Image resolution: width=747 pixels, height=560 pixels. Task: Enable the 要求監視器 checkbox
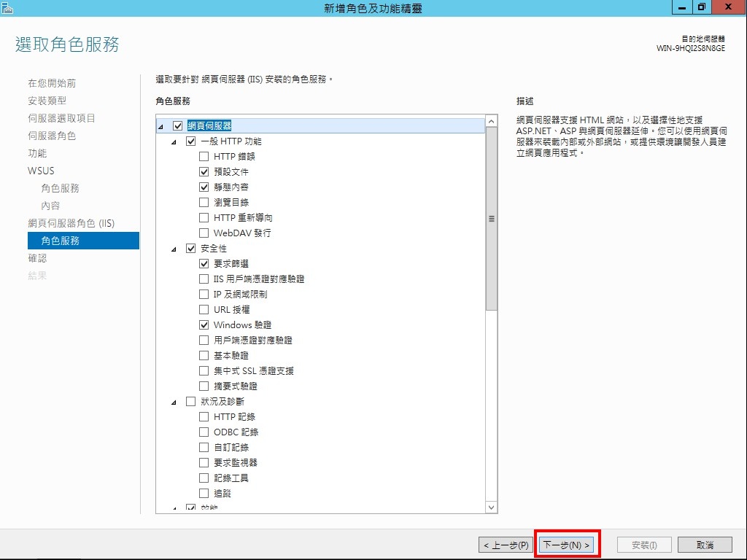(x=204, y=462)
